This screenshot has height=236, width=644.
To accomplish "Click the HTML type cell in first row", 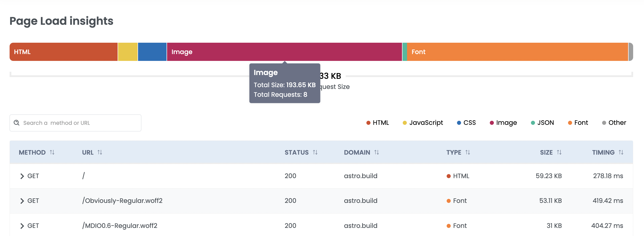I will (458, 176).
